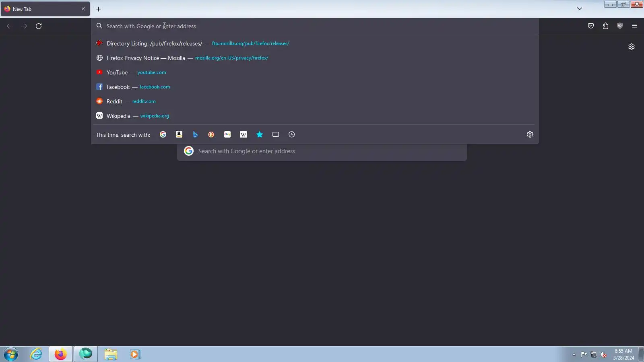Search this time with eBay
Viewport: 644px width, 362px height.
pyautogui.click(x=227, y=135)
